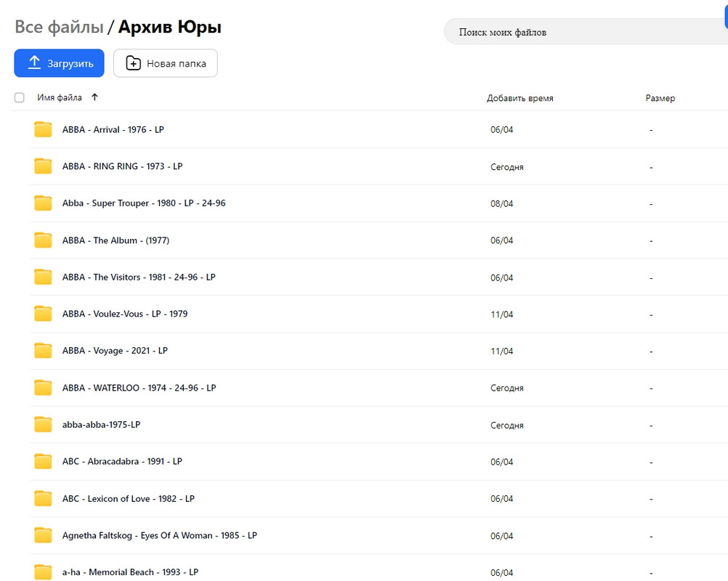Click the sort arrow next to Имя файла
This screenshot has height=581, width=728.
point(94,97)
